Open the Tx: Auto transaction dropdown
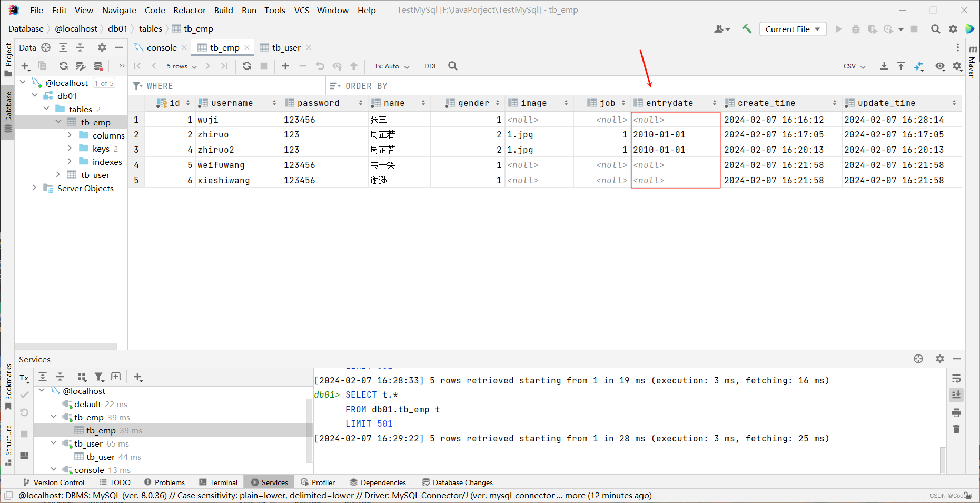The width and height of the screenshot is (980, 503). click(392, 66)
